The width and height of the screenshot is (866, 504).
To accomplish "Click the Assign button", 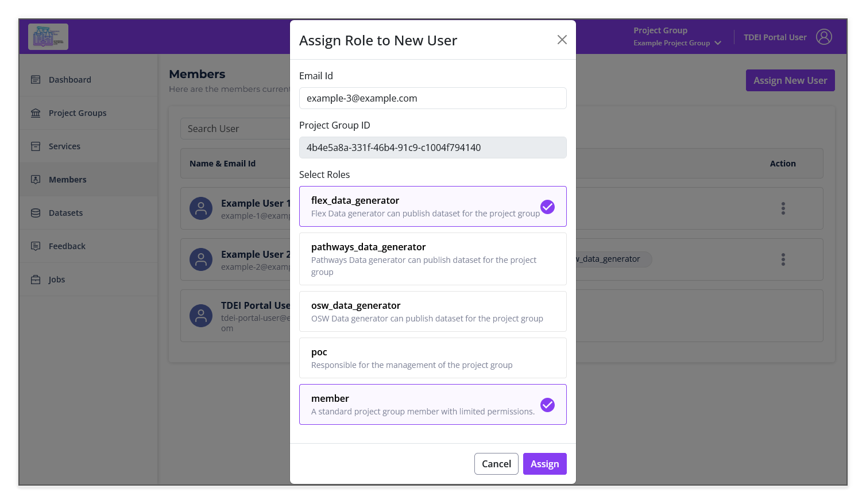I will [x=544, y=463].
